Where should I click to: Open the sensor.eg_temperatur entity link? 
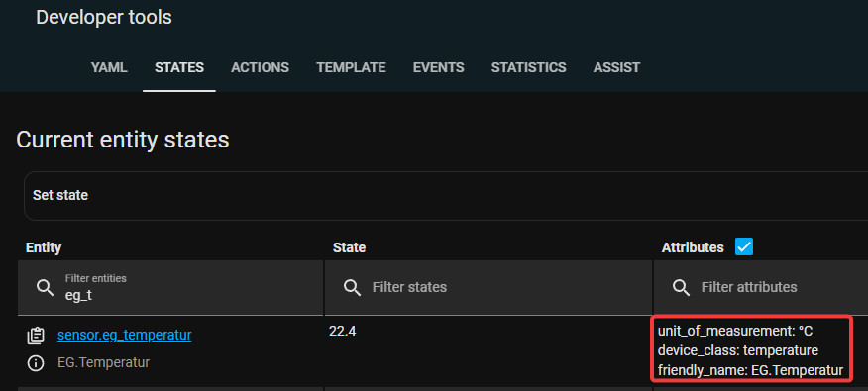(x=125, y=335)
